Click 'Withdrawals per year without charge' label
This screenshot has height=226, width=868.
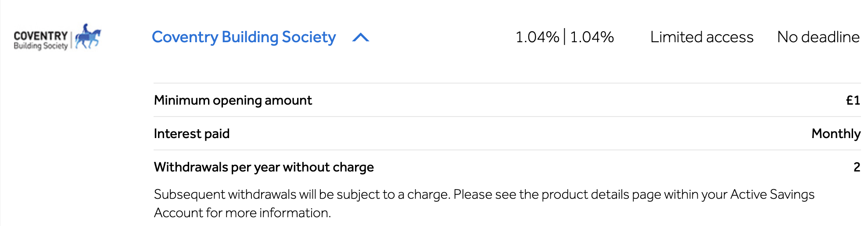pos(264,167)
